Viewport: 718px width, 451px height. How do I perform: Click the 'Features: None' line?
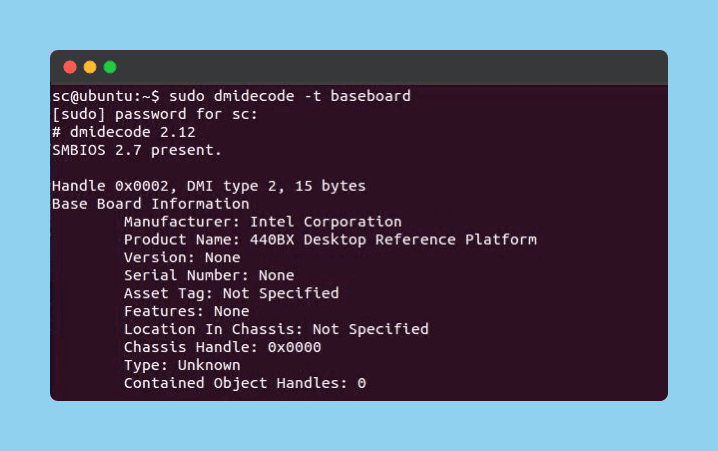point(186,312)
